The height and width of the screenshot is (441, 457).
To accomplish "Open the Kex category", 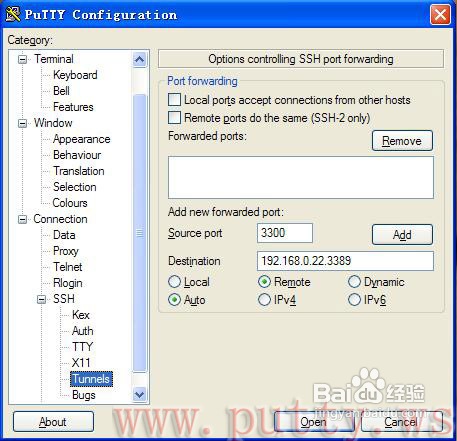I will pyautogui.click(x=81, y=315).
